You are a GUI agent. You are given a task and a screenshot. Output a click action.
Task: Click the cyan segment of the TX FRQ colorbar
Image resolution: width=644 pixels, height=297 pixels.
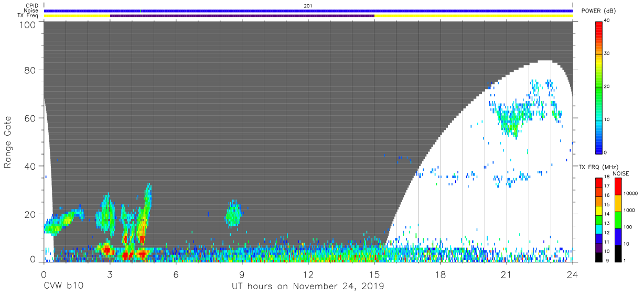599,229
